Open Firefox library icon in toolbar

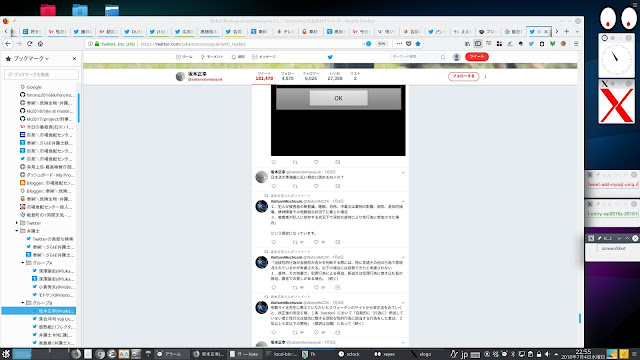tap(467, 44)
